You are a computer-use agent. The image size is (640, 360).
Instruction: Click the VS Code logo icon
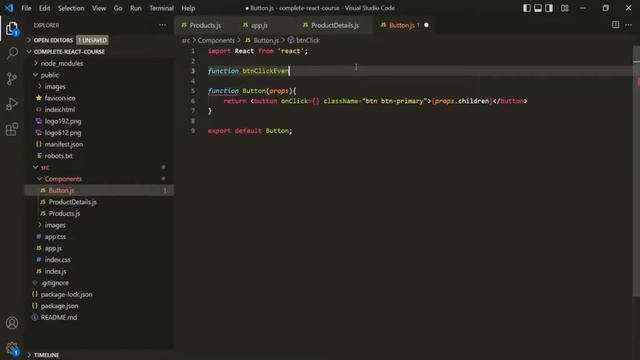[9, 8]
